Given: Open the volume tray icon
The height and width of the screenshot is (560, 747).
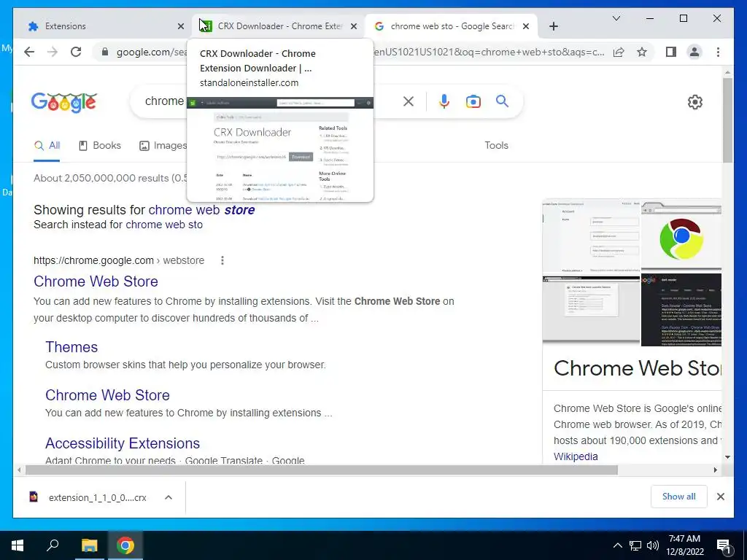Looking at the screenshot, I should pyautogui.click(x=653, y=545).
